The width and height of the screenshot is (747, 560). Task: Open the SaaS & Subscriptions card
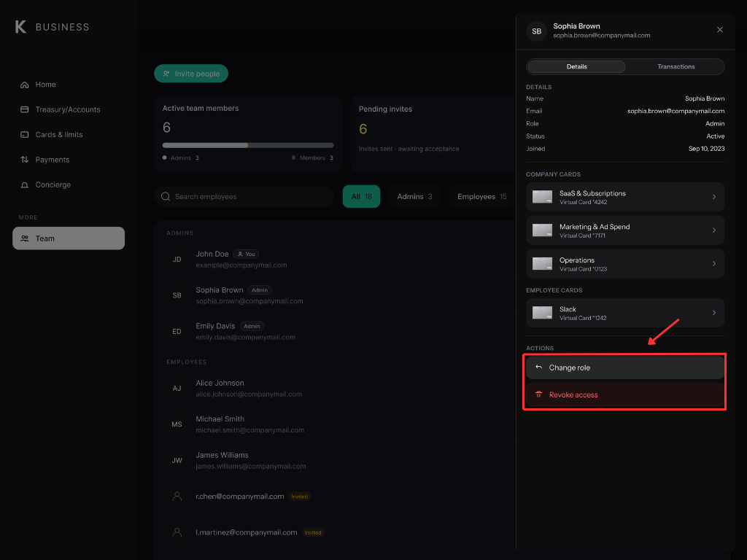[x=625, y=197]
